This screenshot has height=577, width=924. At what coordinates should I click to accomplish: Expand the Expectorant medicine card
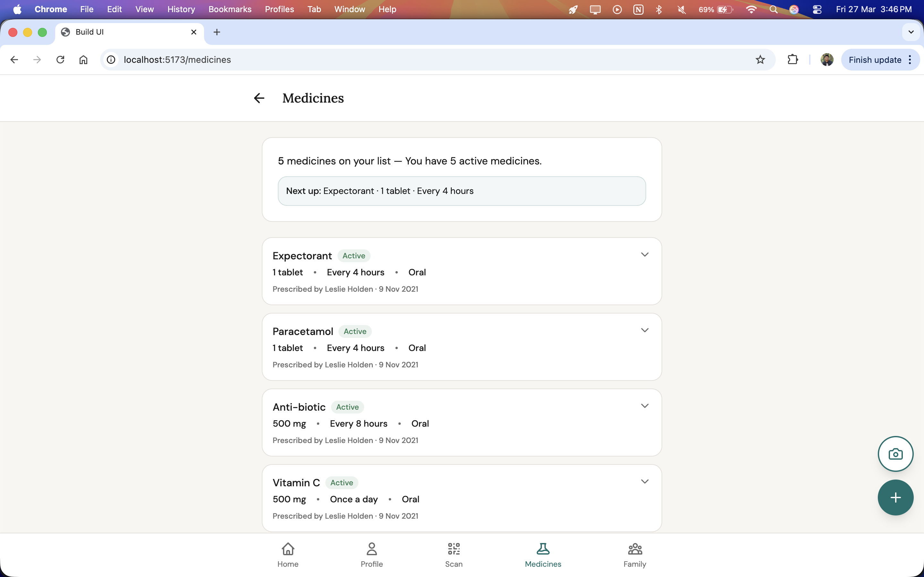(645, 255)
